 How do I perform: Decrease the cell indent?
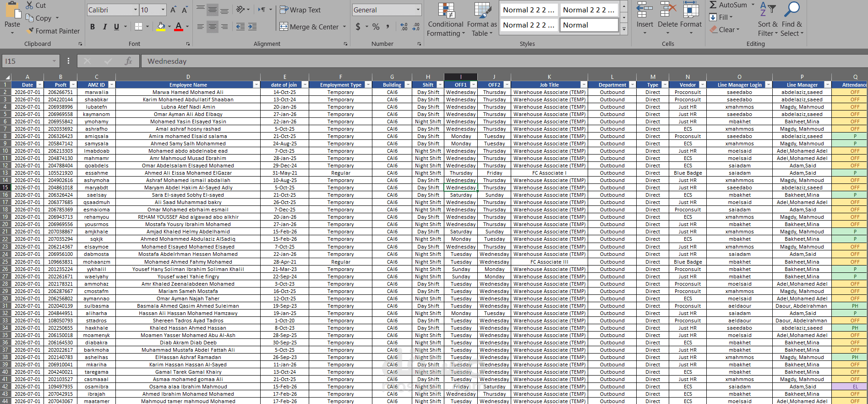240,27
